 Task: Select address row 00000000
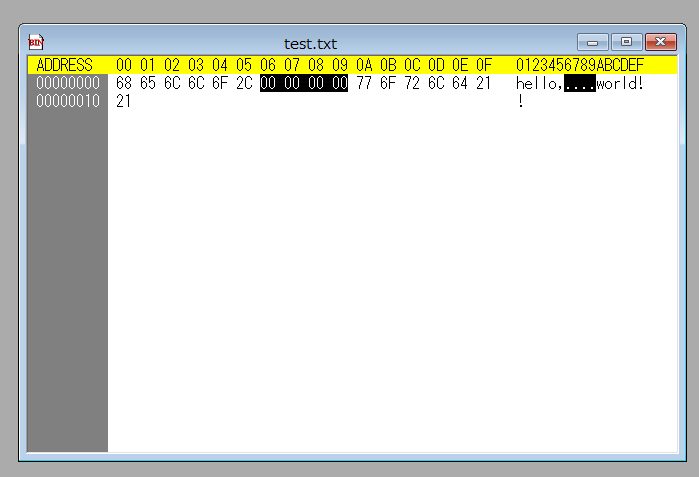tap(68, 83)
